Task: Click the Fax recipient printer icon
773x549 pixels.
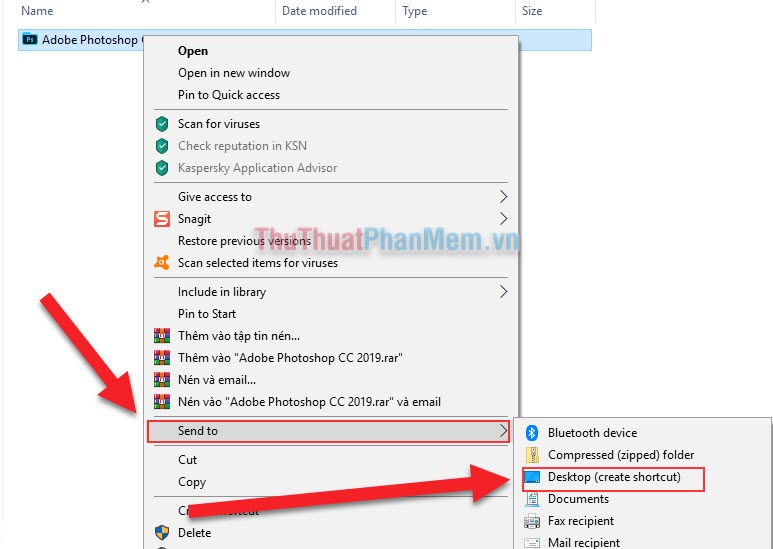Action: click(532, 521)
